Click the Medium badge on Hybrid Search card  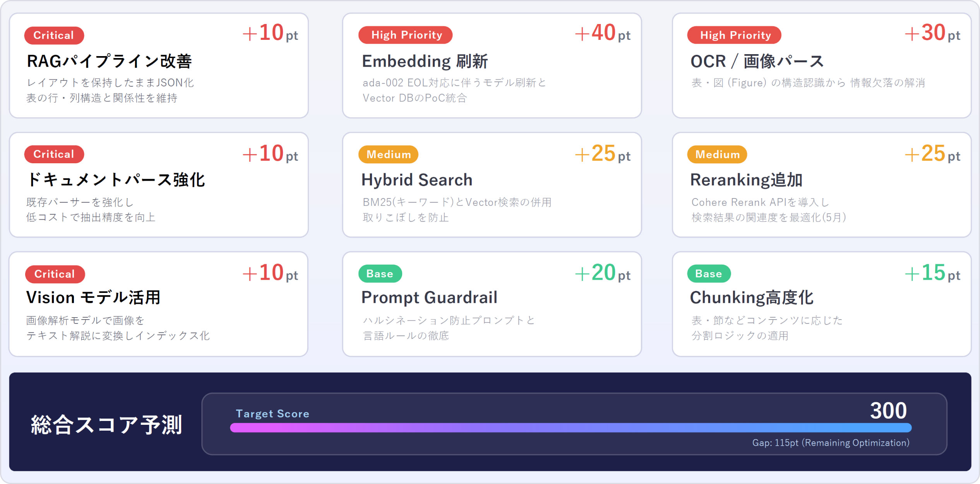tap(388, 154)
